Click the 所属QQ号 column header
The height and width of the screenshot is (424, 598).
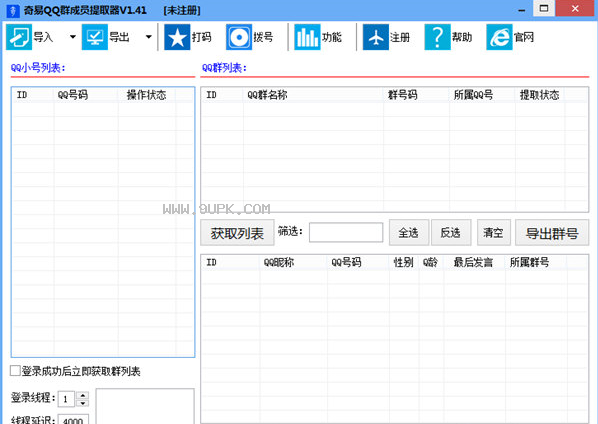point(482,95)
